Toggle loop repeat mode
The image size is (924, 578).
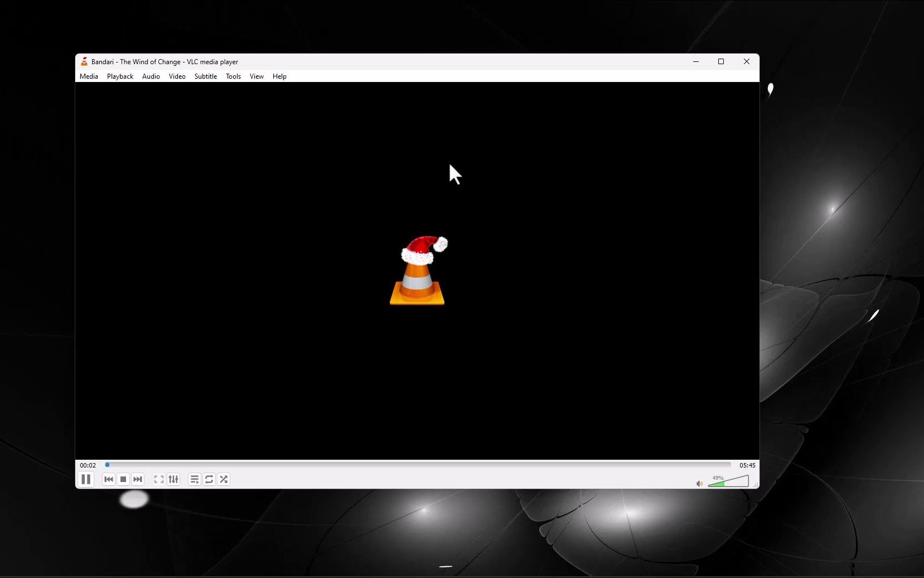(209, 479)
